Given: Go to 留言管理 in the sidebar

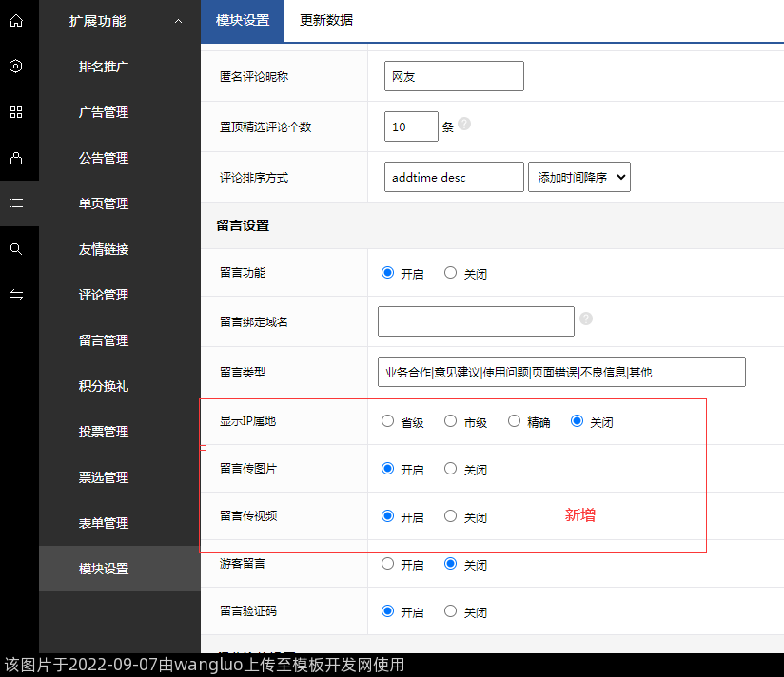Looking at the screenshot, I should point(104,340).
